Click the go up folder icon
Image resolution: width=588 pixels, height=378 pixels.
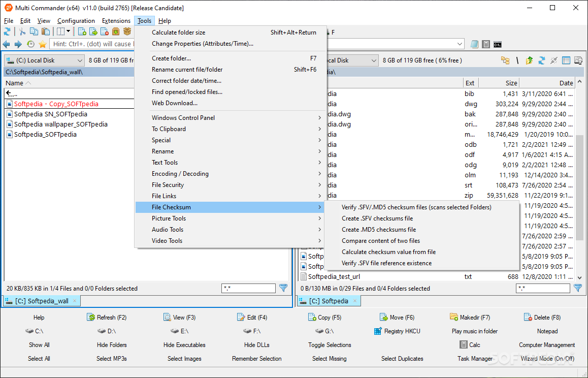pos(529,60)
